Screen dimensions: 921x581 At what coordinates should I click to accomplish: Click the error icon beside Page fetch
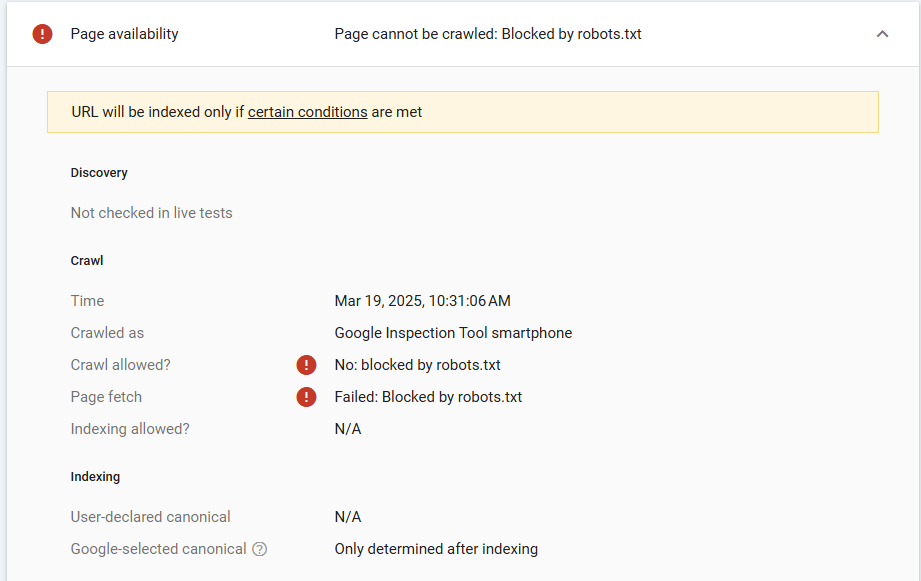point(306,397)
